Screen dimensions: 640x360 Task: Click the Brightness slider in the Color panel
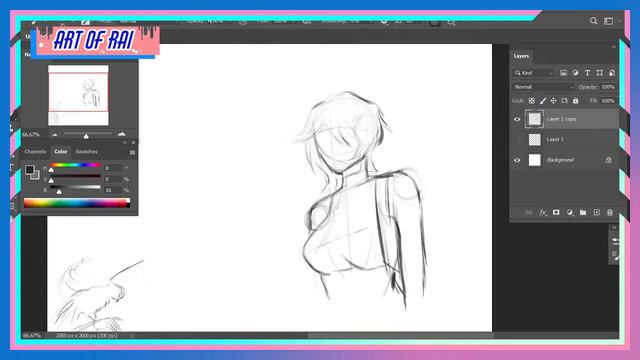tap(75, 187)
